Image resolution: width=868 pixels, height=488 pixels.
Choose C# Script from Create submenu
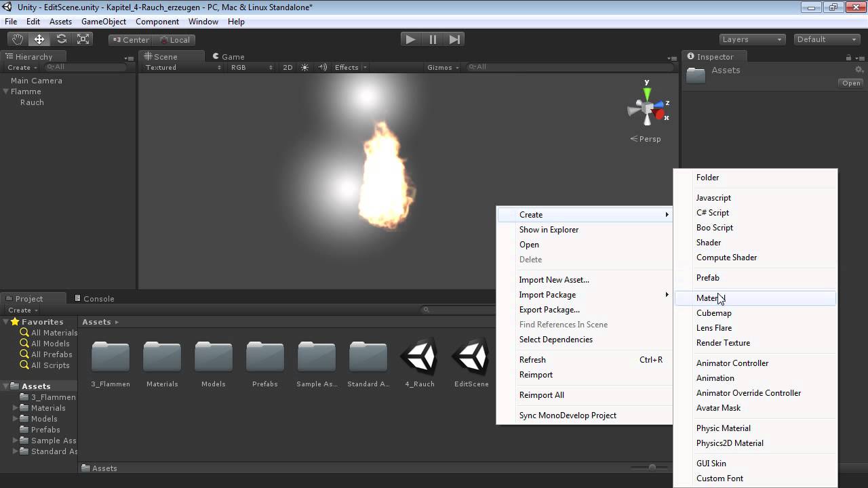click(x=755, y=213)
